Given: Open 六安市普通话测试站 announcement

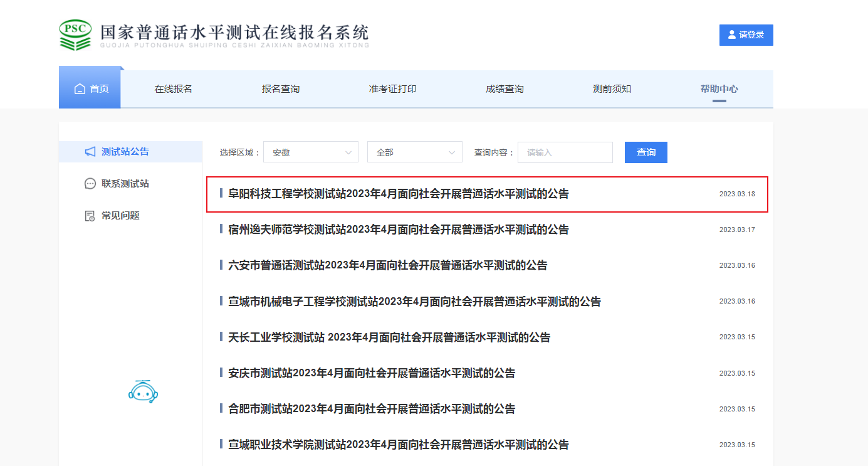Looking at the screenshot, I should pos(387,266).
